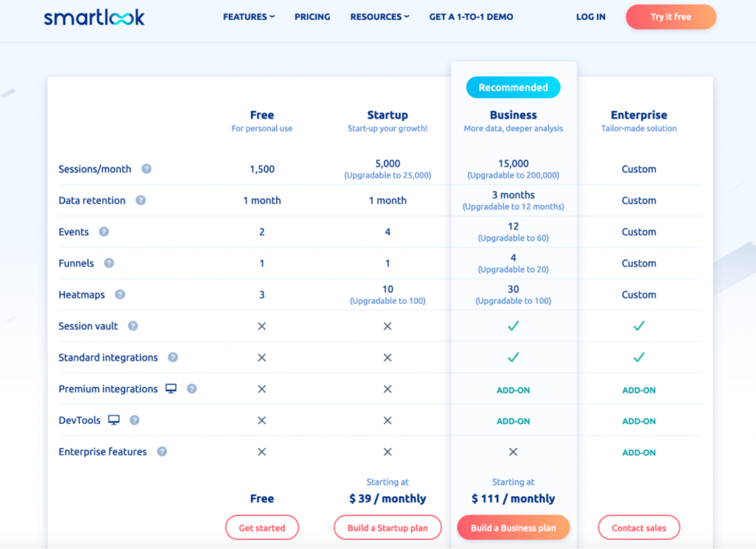Show the Heatmaps help tooltip icon
756x549 pixels.
(x=120, y=294)
